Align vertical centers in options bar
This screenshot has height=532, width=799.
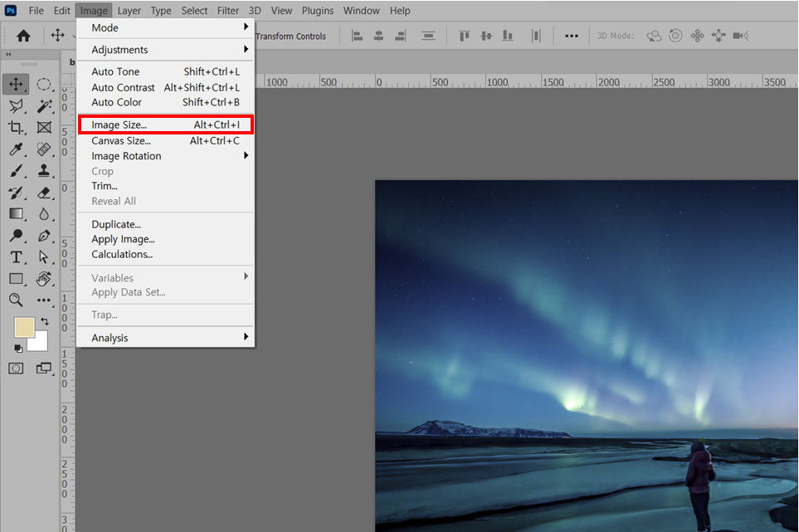click(486, 36)
